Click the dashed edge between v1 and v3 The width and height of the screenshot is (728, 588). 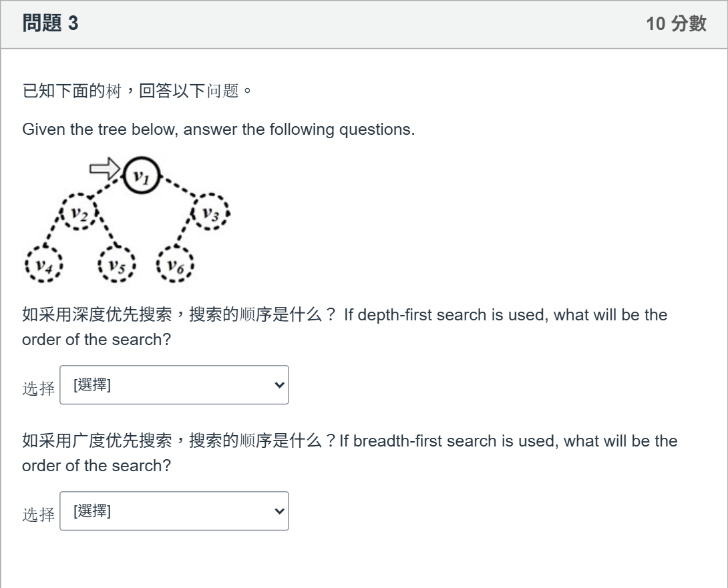[179, 187]
